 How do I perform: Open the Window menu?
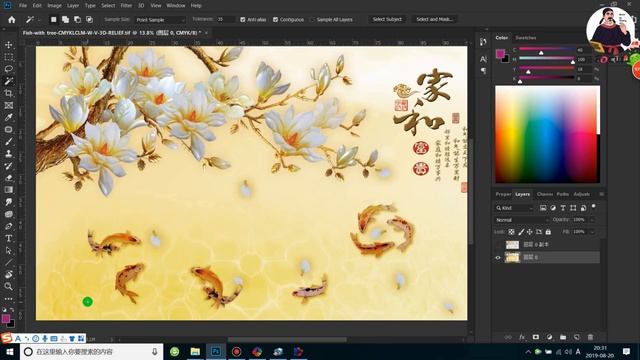point(176,6)
